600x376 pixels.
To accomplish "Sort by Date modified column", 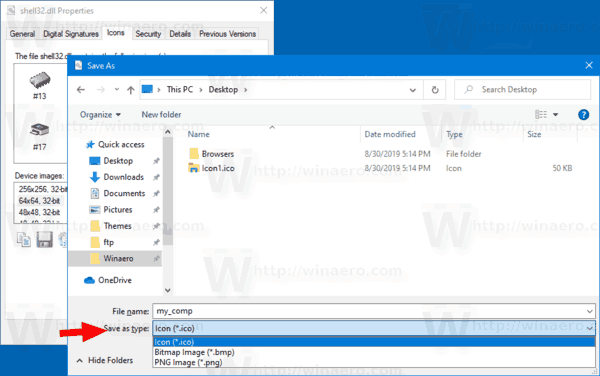I will tap(390, 134).
